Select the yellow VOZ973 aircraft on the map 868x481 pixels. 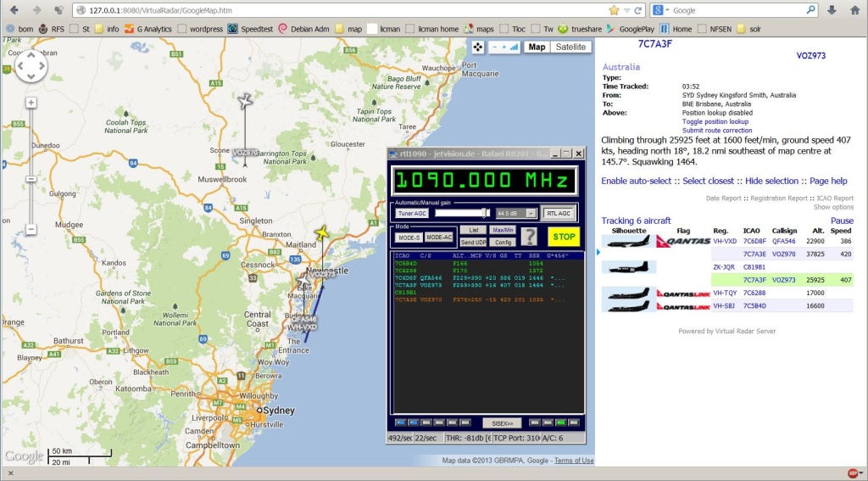(x=321, y=232)
